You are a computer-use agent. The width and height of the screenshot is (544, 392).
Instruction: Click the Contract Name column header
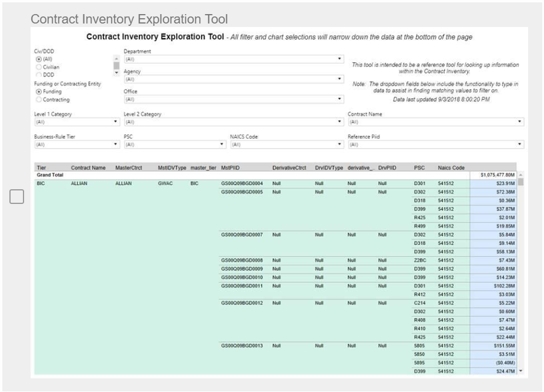[88, 167]
